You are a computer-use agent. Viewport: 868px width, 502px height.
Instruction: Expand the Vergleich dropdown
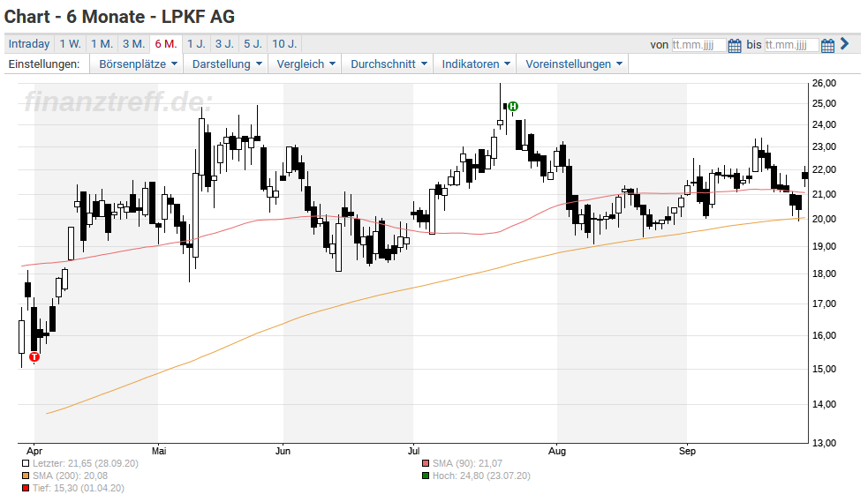(x=306, y=64)
